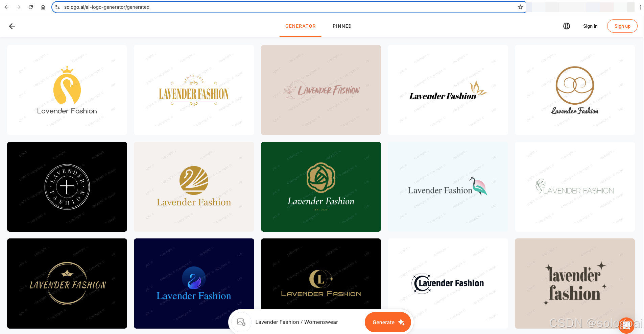The image size is (644, 334).
Task: Select the beige sparkle lavender fashion logo
Action: (x=575, y=283)
